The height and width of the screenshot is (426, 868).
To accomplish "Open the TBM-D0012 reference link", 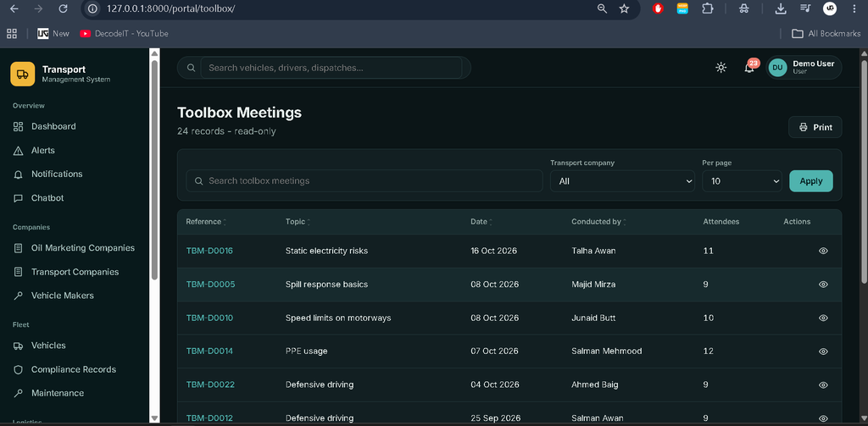I will pos(209,418).
